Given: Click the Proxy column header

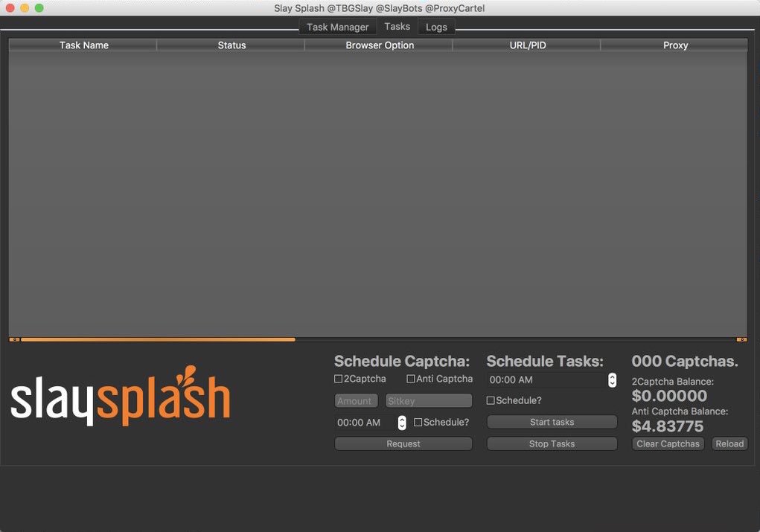Looking at the screenshot, I should [x=674, y=45].
